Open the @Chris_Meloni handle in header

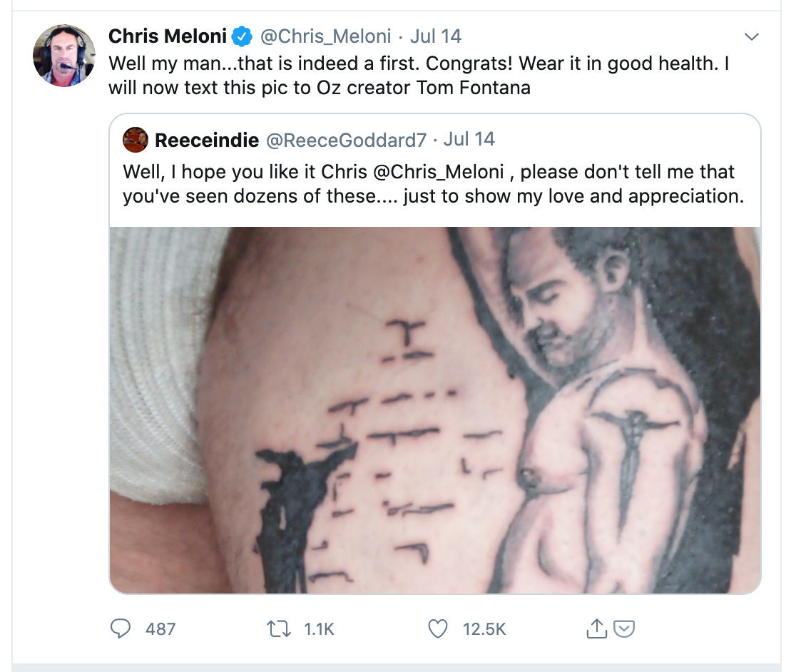point(325,36)
